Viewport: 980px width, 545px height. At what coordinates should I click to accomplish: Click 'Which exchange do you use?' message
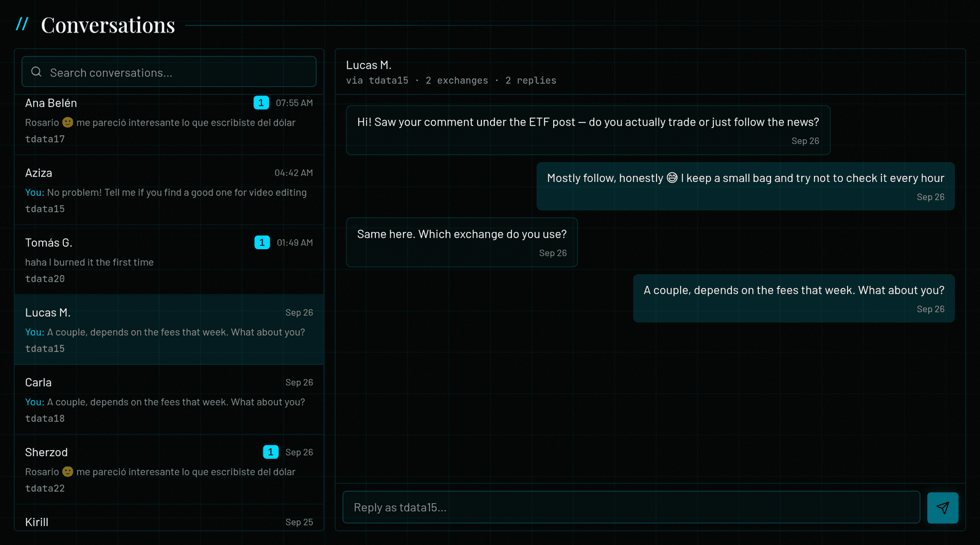coord(462,242)
